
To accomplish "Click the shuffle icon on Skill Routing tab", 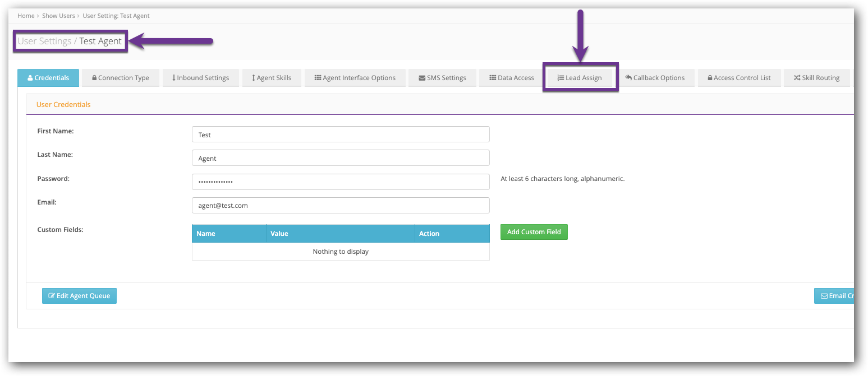I will click(797, 77).
